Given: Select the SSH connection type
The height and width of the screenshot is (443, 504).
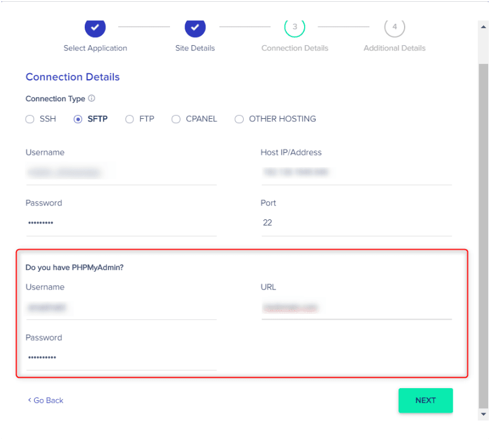Looking at the screenshot, I should 30,119.
